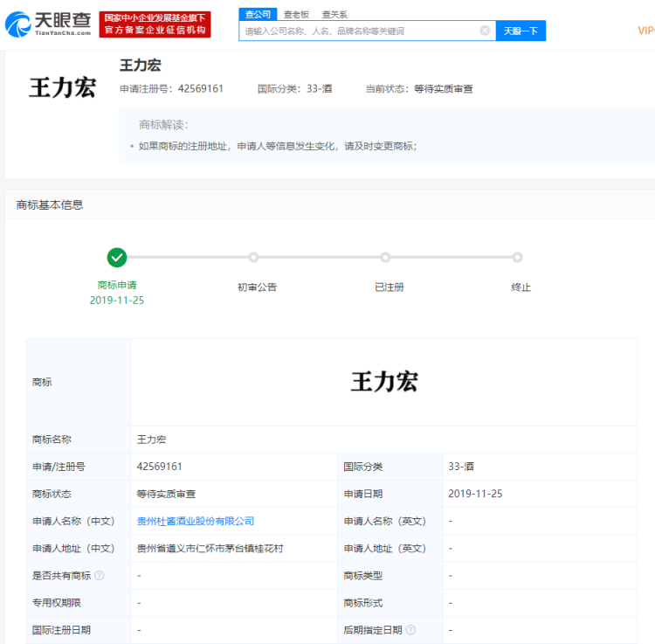The height and width of the screenshot is (644, 655).
Task: Switch to the 查老板 search tab
Action: point(296,14)
